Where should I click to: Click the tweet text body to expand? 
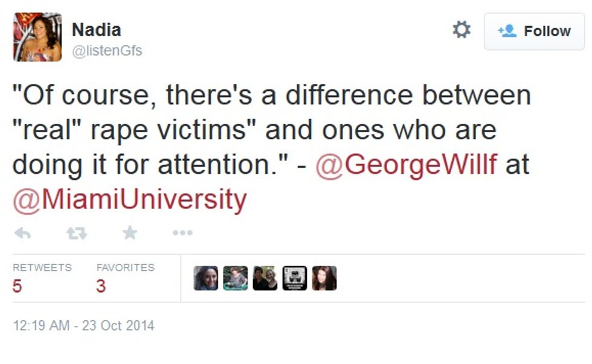click(x=272, y=147)
